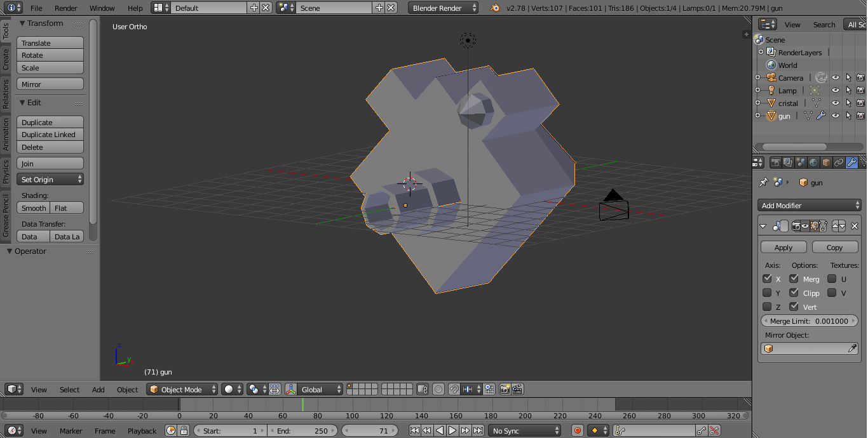The width and height of the screenshot is (868, 438).
Task: Remove the Mirror modifier with the X icon
Action: coord(855,226)
